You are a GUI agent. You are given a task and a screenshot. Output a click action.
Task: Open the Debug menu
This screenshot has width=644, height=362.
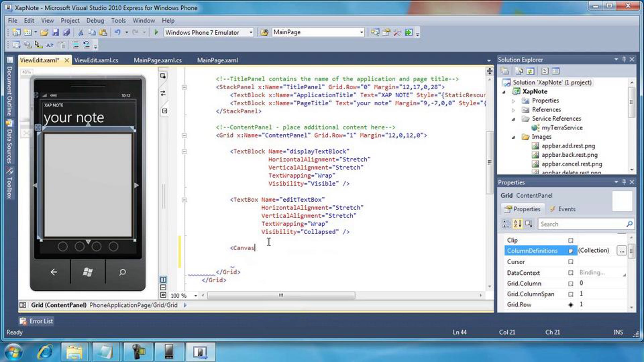pos(95,21)
